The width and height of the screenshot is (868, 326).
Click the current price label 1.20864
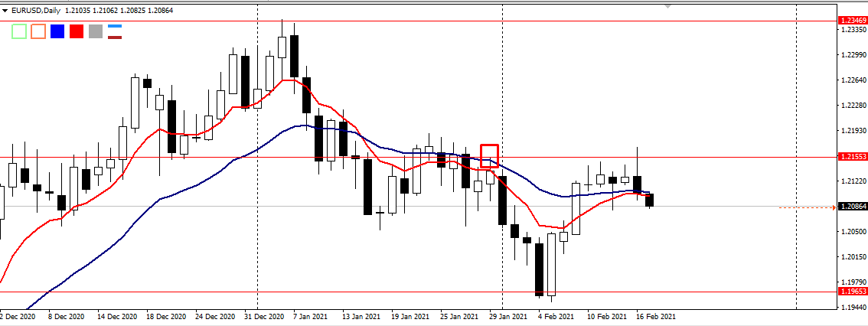(x=853, y=207)
